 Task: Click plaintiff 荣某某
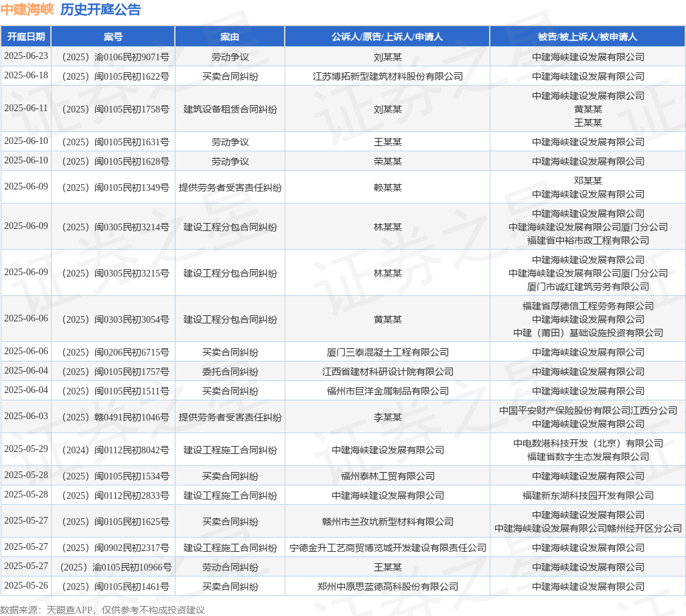click(388, 161)
